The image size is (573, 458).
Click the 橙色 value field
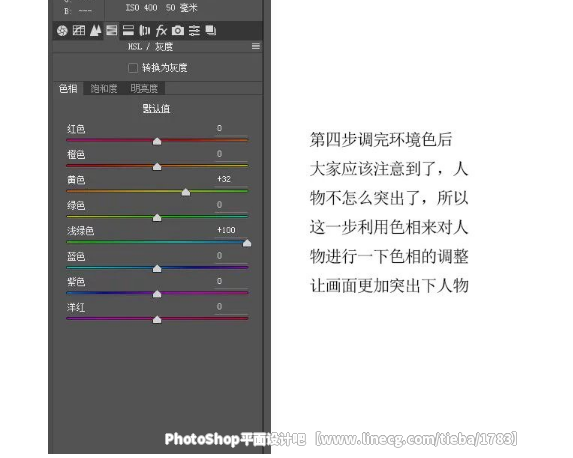231,154
